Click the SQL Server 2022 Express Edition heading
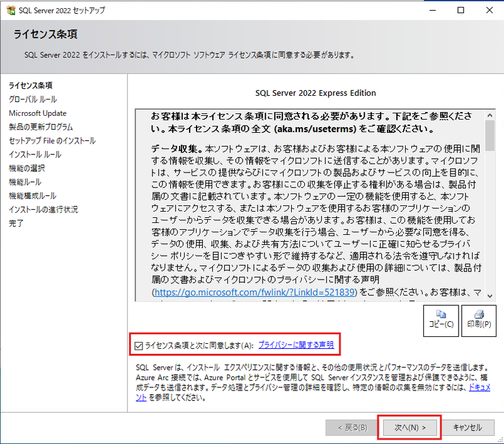The height and width of the screenshot is (444, 504). [316, 93]
